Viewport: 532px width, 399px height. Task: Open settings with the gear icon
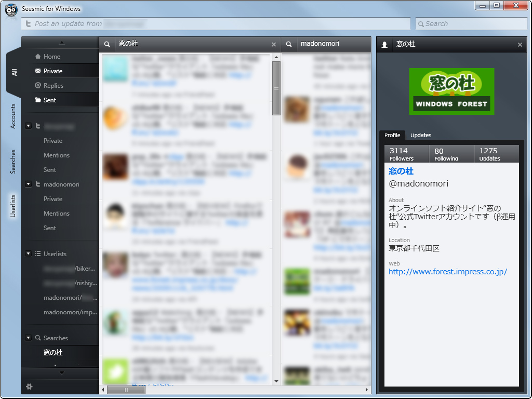click(x=30, y=387)
